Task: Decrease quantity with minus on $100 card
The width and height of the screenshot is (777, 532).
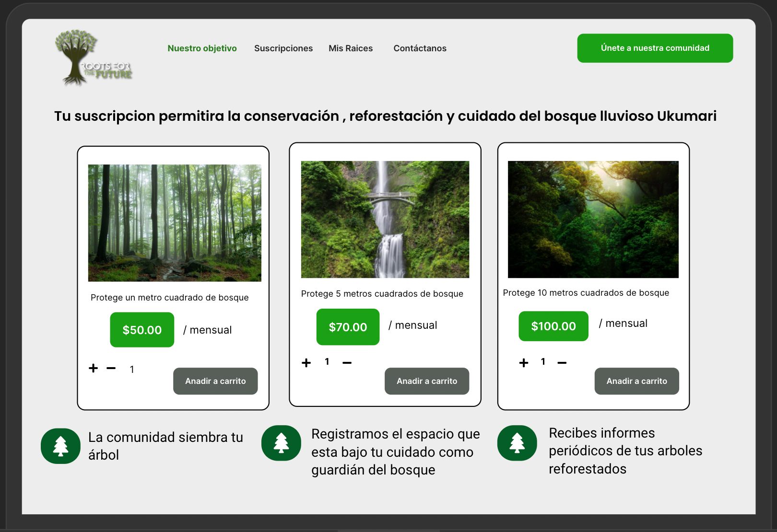Action: point(562,363)
